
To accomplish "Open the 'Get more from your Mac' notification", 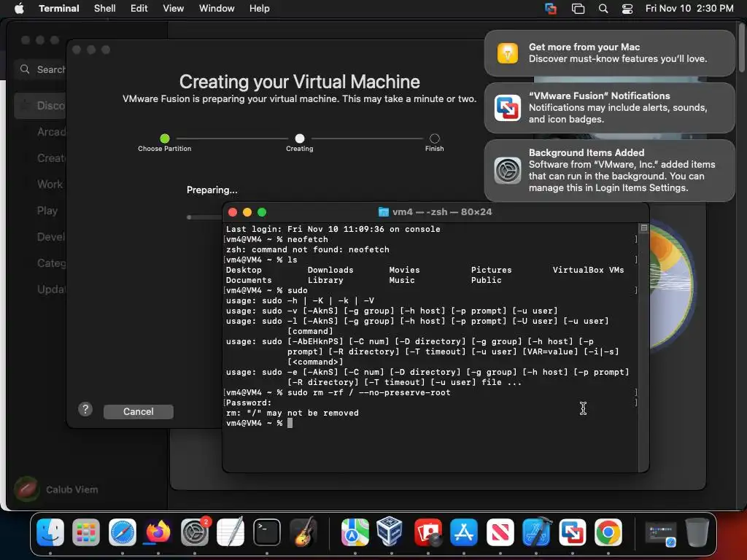I will tap(609, 52).
